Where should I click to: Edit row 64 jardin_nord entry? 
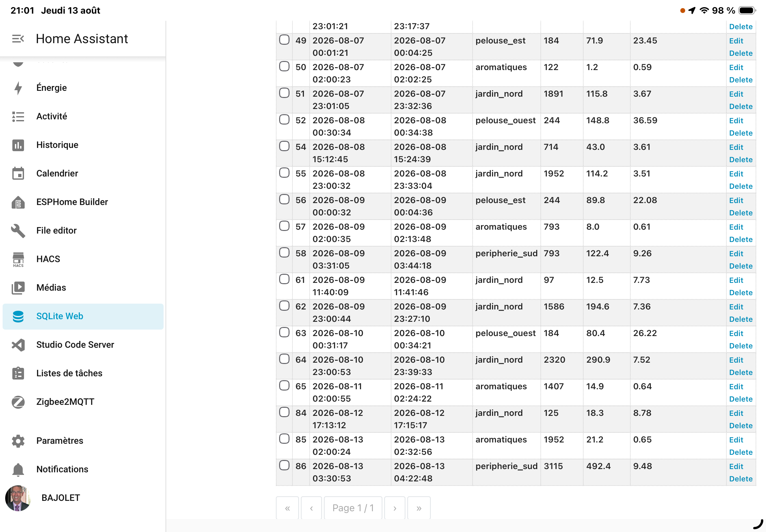point(736,360)
